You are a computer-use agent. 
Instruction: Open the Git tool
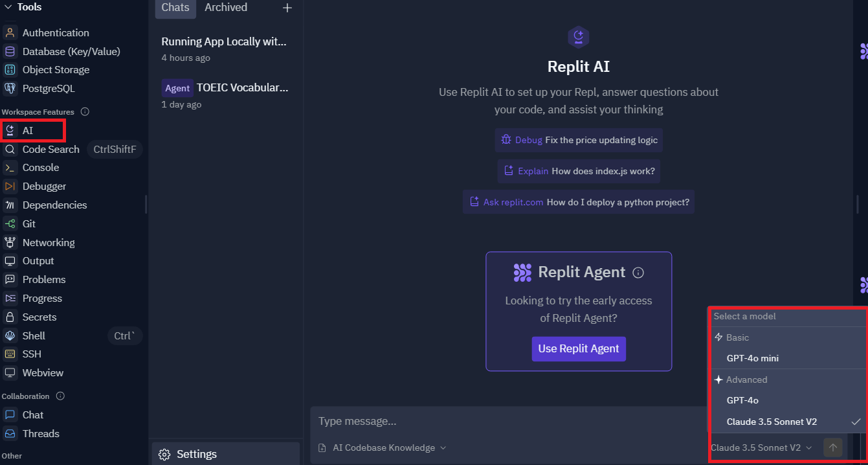(28, 223)
